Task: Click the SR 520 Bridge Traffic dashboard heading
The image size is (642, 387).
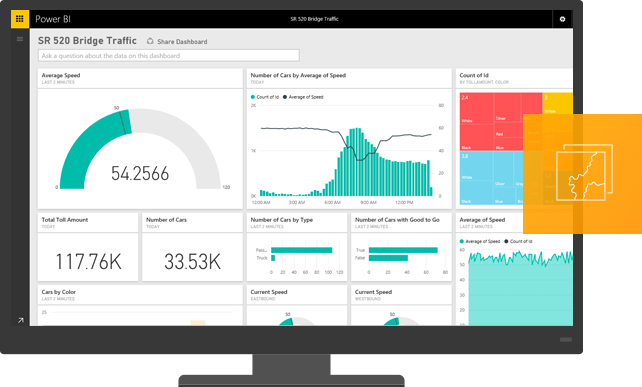Action: tap(87, 41)
